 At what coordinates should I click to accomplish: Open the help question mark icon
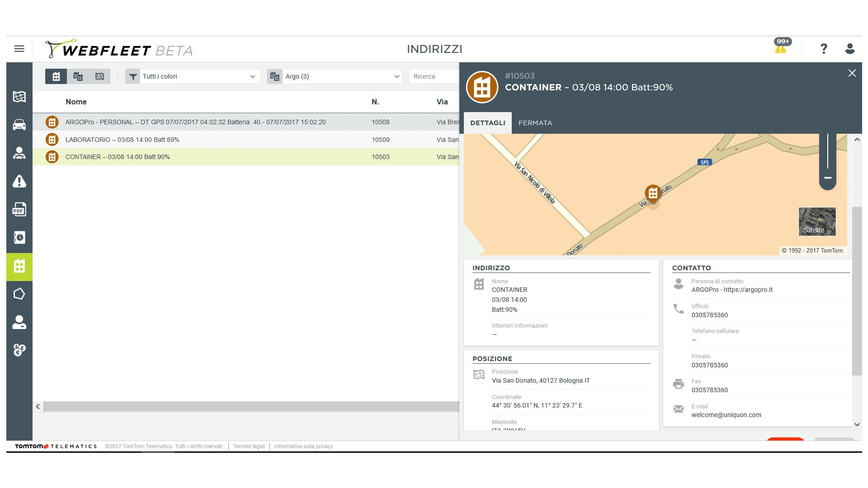824,49
